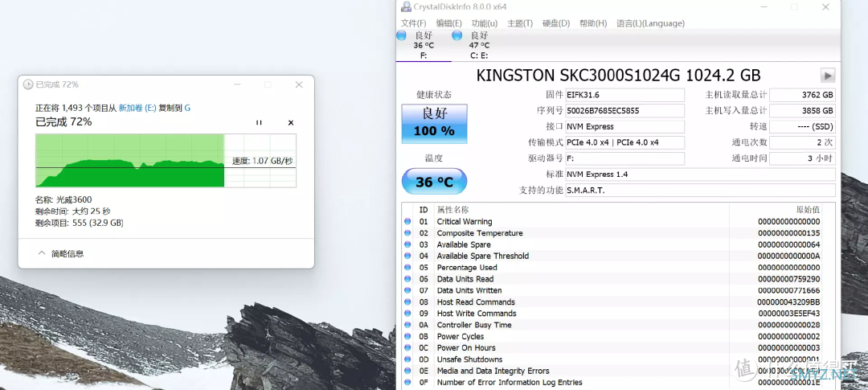The width and height of the screenshot is (868, 390).
Task: Click the status dot for Host Read Commands
Action: [x=407, y=302]
